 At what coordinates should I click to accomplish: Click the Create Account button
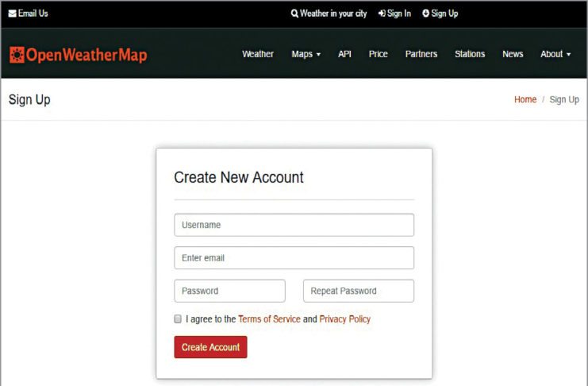tap(210, 347)
